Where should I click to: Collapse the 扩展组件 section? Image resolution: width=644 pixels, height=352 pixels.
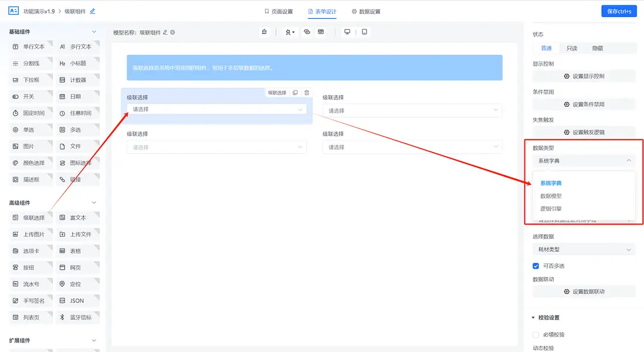[x=94, y=340]
